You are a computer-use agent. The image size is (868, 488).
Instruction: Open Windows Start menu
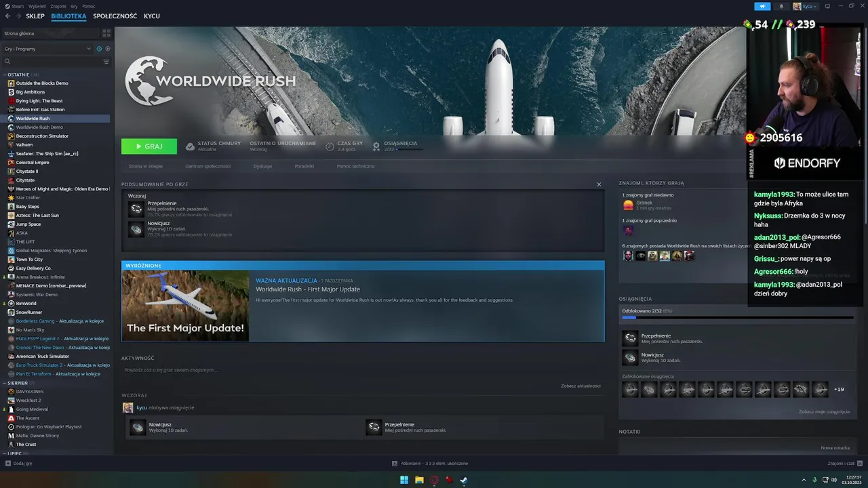(x=404, y=480)
